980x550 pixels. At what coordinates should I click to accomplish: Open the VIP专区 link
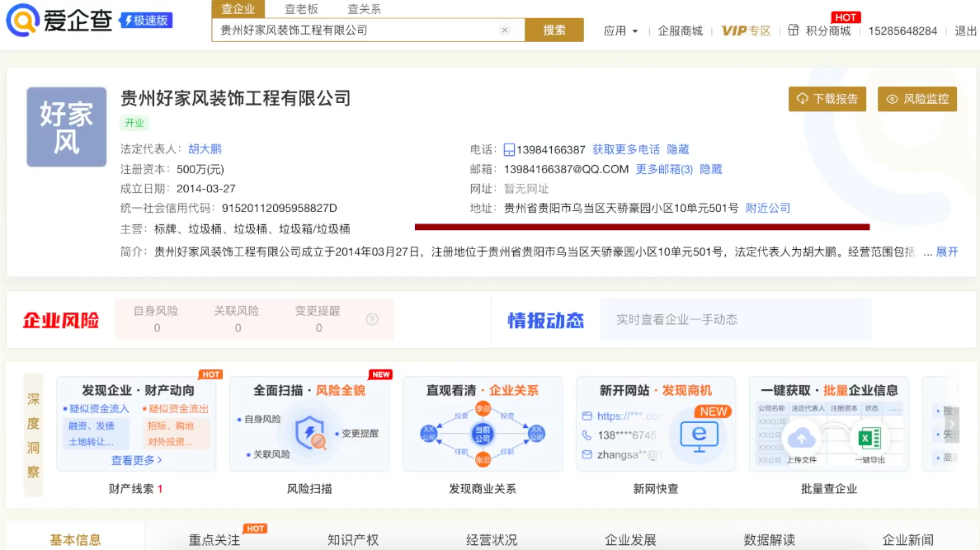click(746, 31)
